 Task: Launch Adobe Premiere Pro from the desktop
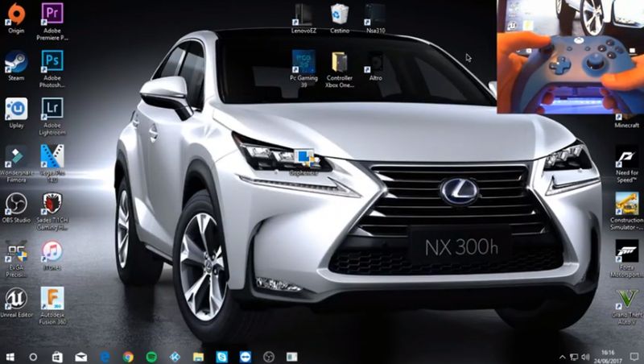[52, 21]
